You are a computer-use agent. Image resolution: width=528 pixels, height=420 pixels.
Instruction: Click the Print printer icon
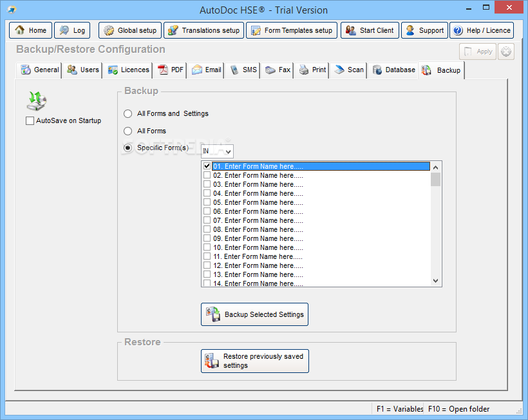304,70
